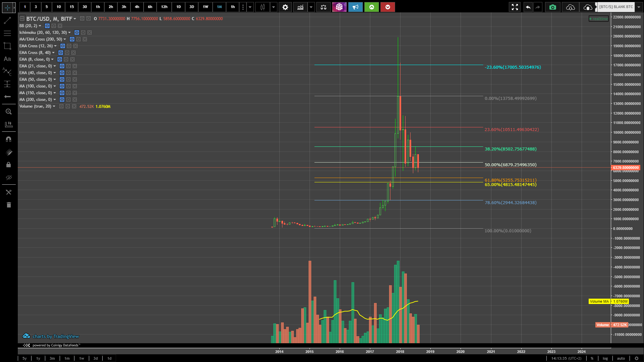Expand the MA (100, close, 0) dropdown arrow
The image size is (644, 362).
click(x=55, y=86)
